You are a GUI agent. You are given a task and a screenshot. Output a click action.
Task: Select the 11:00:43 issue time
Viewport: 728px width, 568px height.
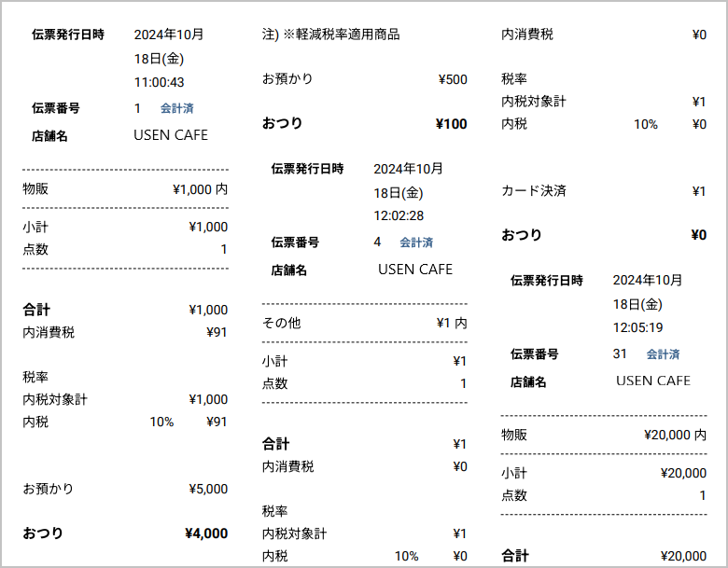tap(159, 82)
